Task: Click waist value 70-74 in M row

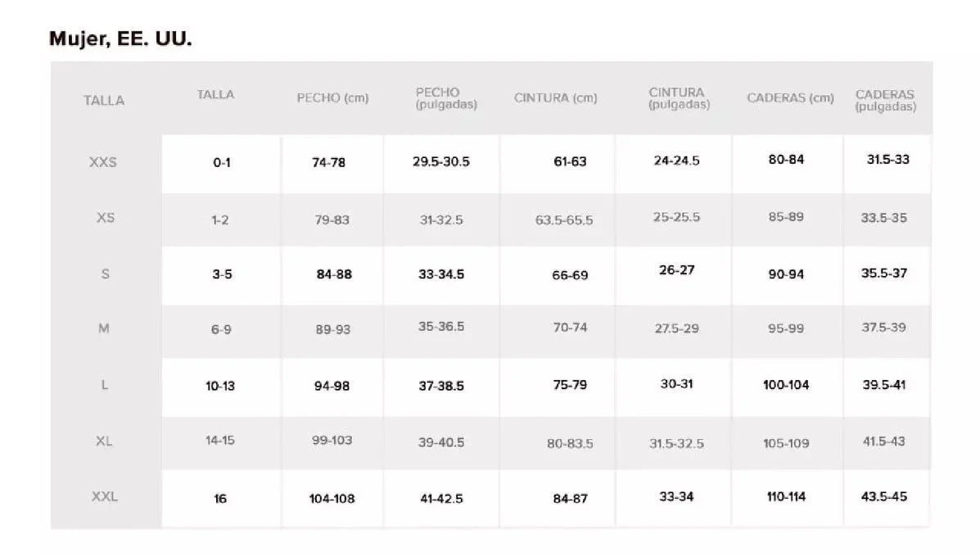Action: click(x=570, y=328)
